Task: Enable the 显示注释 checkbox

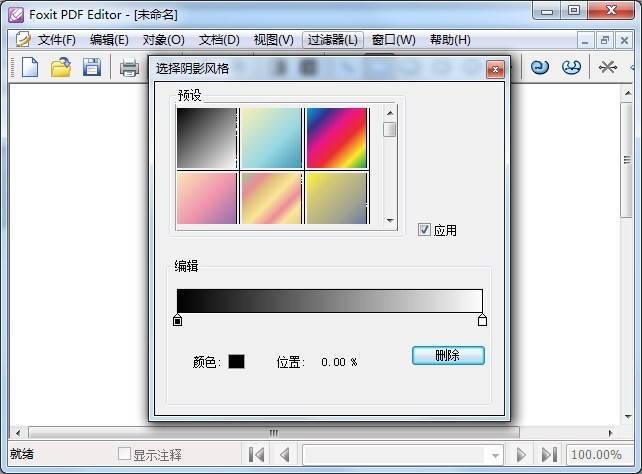Action: point(124,454)
